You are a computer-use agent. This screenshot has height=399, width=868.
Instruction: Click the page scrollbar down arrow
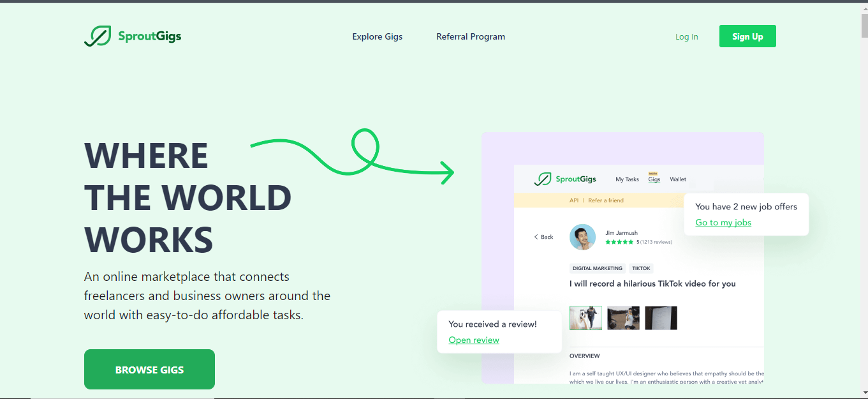pos(864,392)
